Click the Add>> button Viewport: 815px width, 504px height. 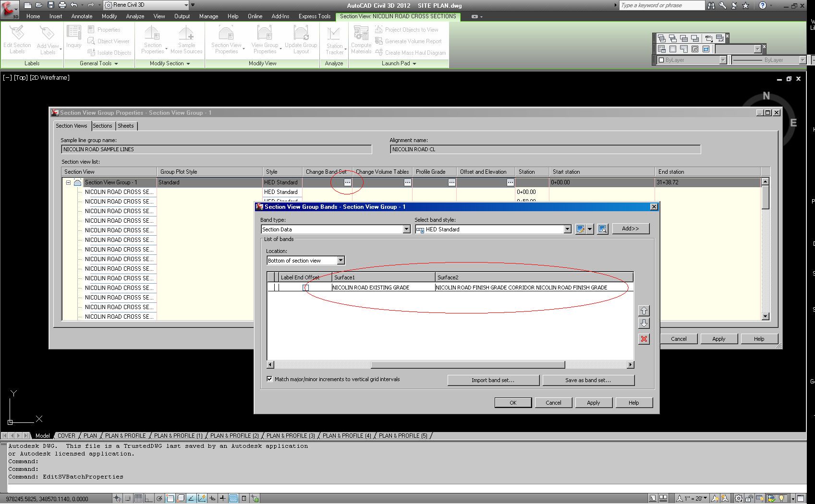pos(631,228)
